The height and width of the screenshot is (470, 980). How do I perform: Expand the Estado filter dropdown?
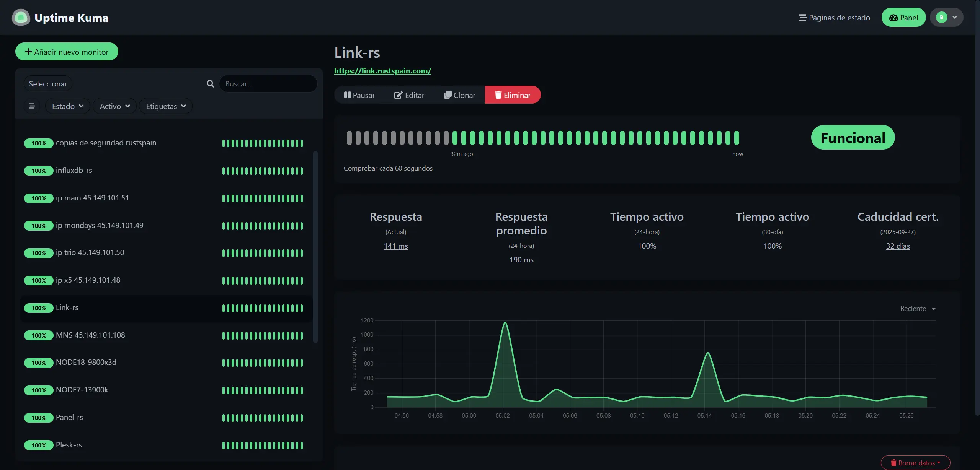pos(68,106)
